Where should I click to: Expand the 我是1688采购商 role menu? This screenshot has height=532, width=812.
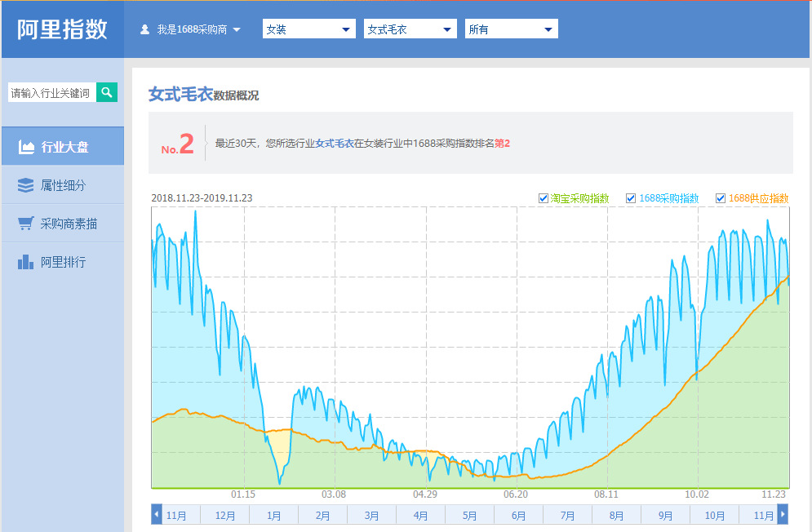pyautogui.click(x=191, y=29)
